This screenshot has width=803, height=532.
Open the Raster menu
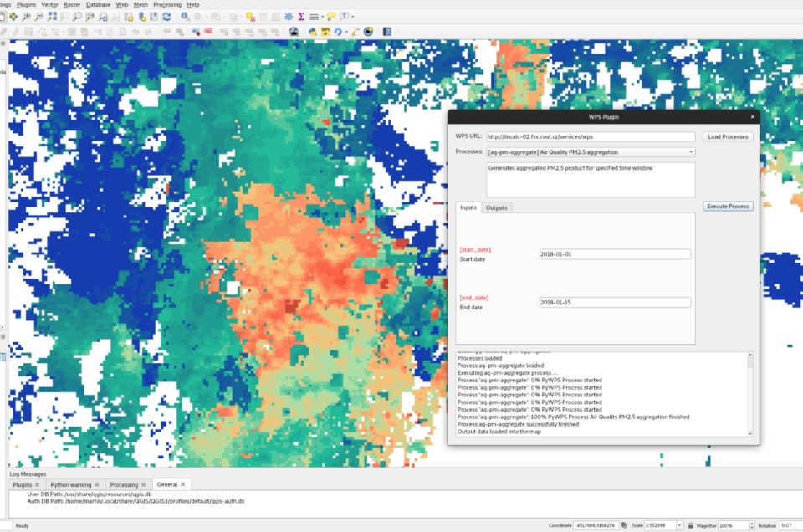point(72,5)
